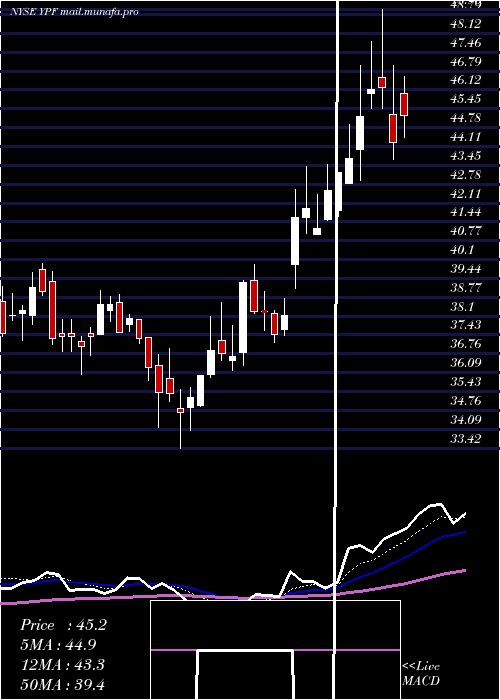Select the 46.79 price axis label
This screenshot has height=700, width=500.
coord(466,61)
